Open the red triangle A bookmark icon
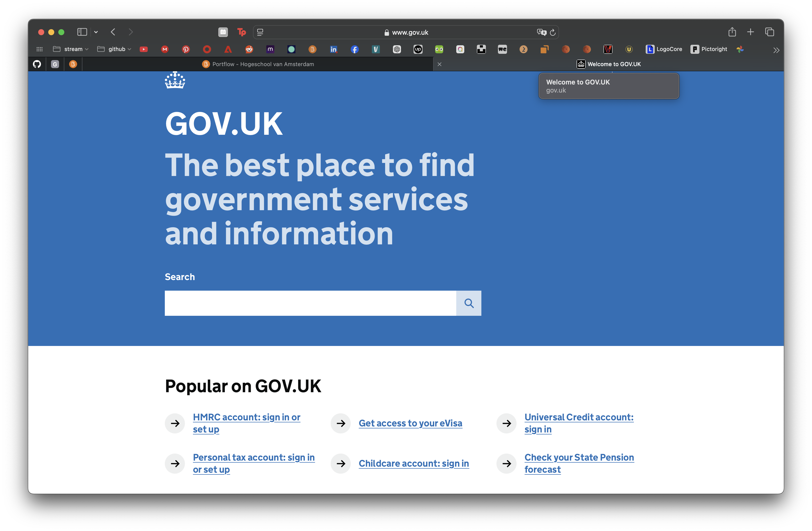Image resolution: width=812 pixels, height=531 pixels. point(228,49)
